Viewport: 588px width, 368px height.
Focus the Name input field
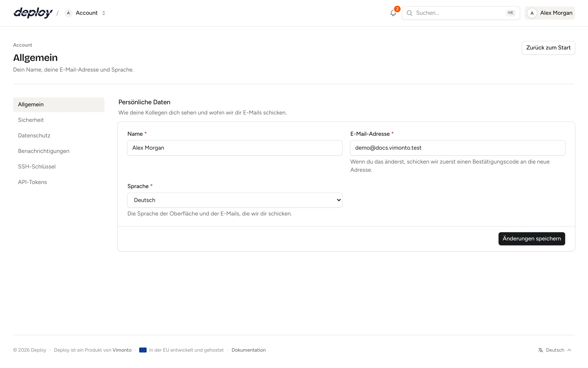tap(235, 148)
